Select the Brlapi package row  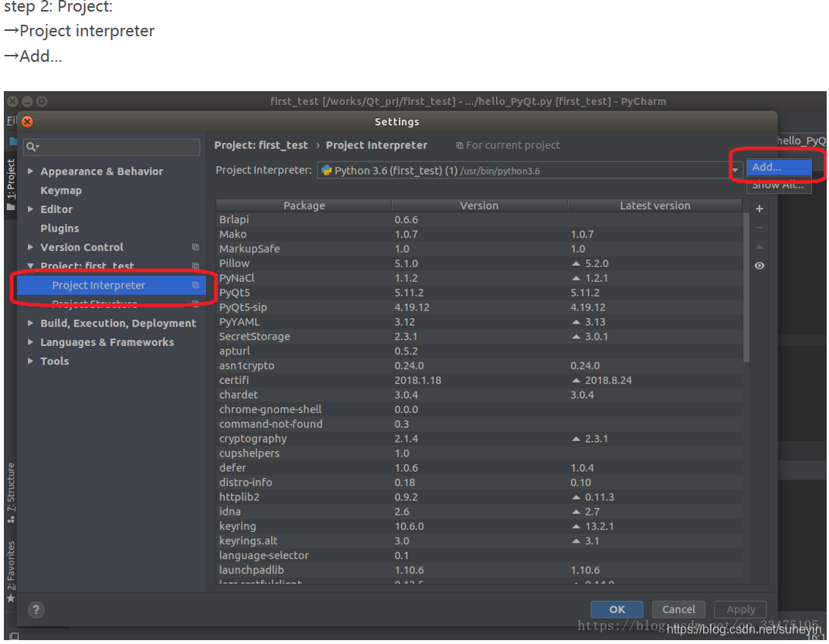click(479, 220)
